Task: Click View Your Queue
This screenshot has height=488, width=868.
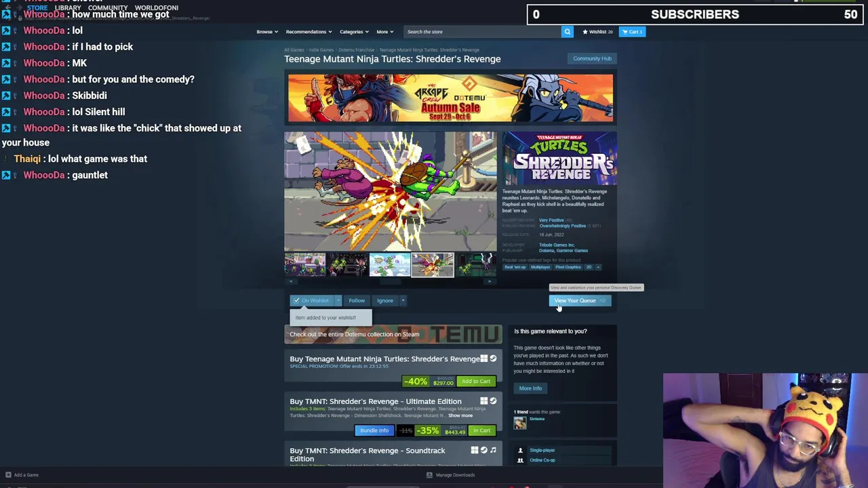Action: point(580,300)
